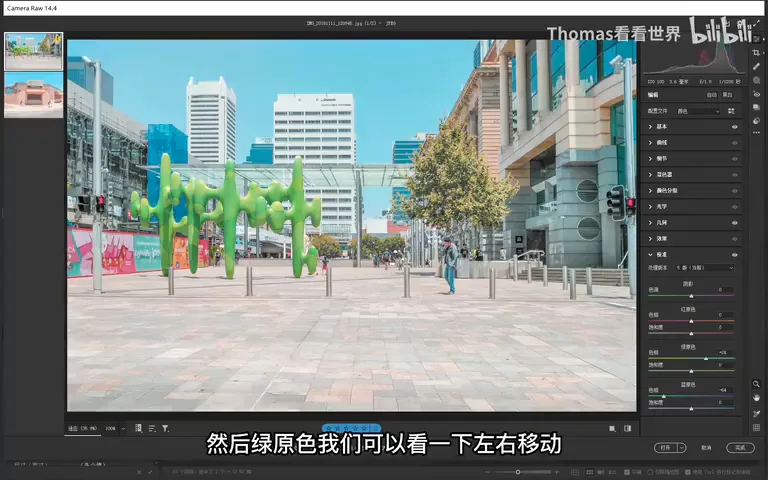
Task: Toggle the 混色器 (Color Mixer) panel eye
Action: click(x=735, y=175)
